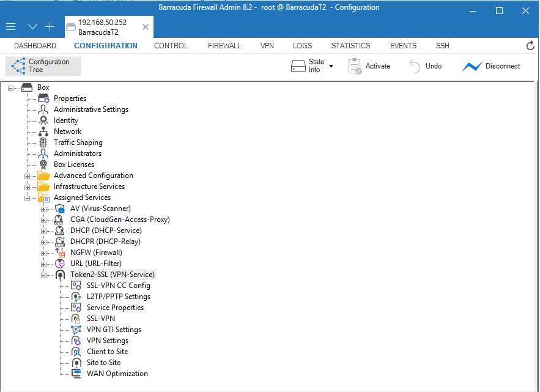540x392 pixels.
Task: Click the Network topology icon
Action: click(x=43, y=131)
